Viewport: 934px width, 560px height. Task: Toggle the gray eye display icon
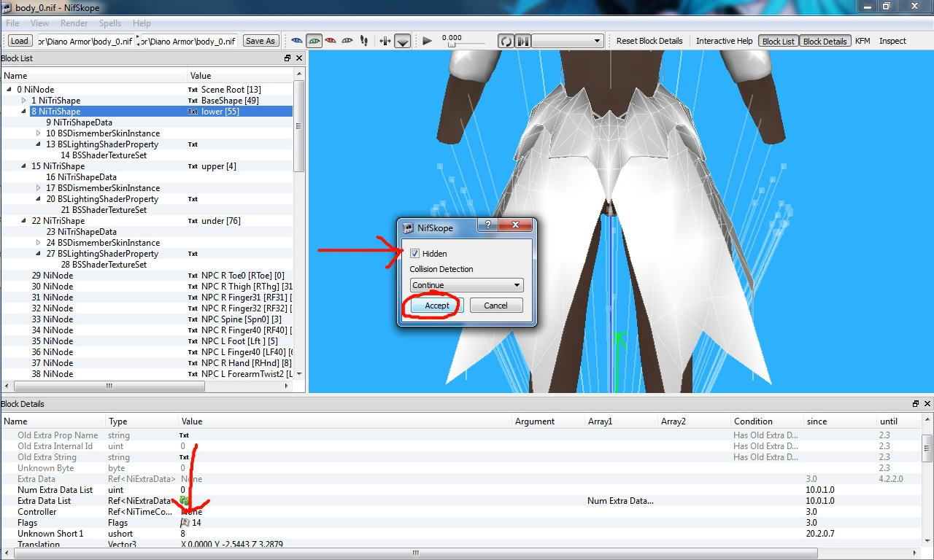[346, 41]
